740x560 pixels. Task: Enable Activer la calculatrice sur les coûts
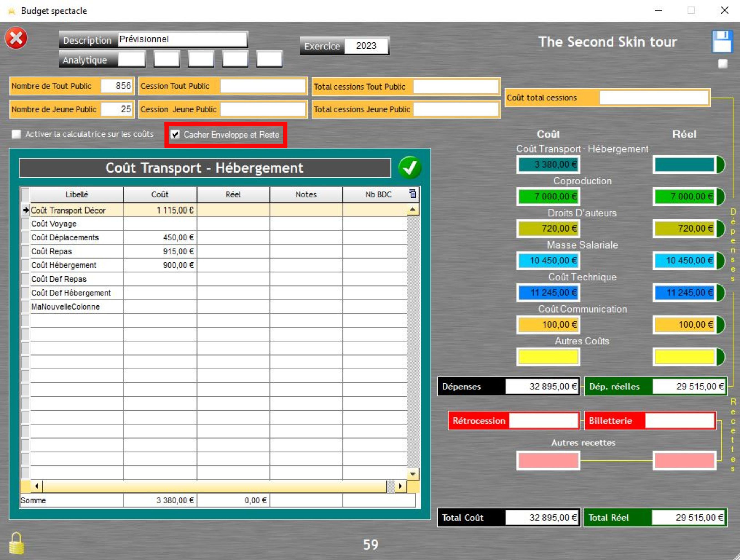[x=16, y=134]
